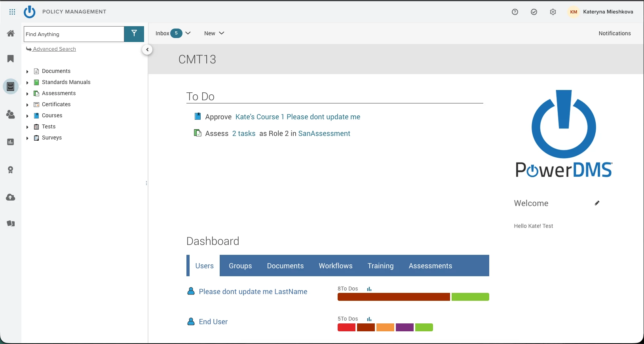This screenshot has height=344, width=644.
Task: Go to Home in left sidebar
Action: coord(11,33)
